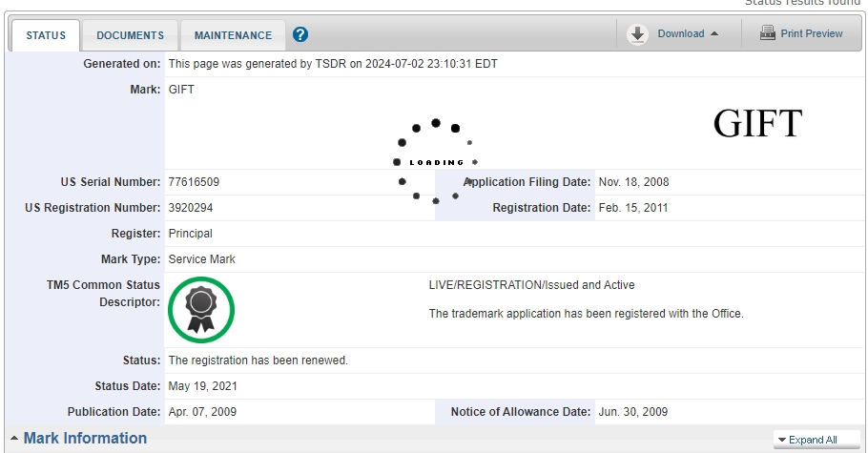Switch to the STATUS tab

(x=46, y=35)
